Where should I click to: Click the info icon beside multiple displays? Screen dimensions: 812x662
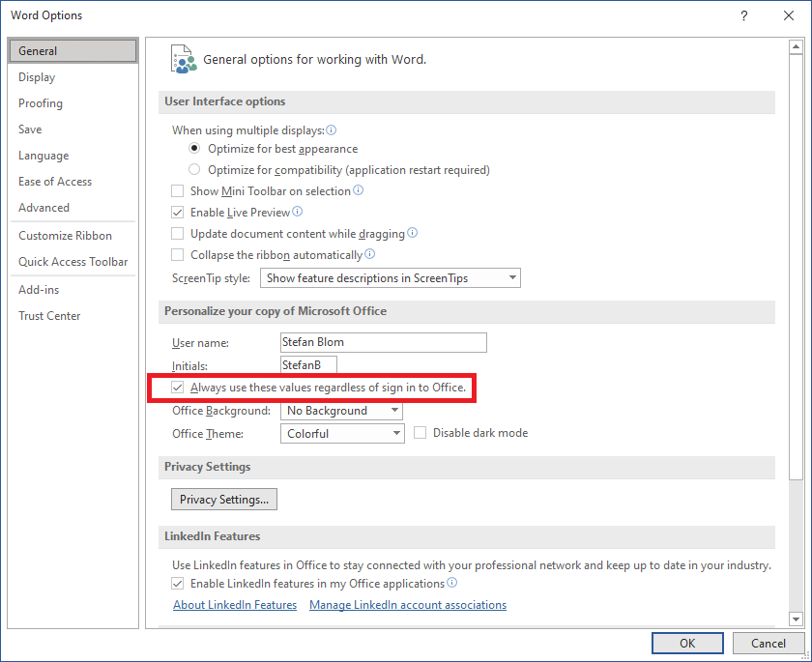331,130
